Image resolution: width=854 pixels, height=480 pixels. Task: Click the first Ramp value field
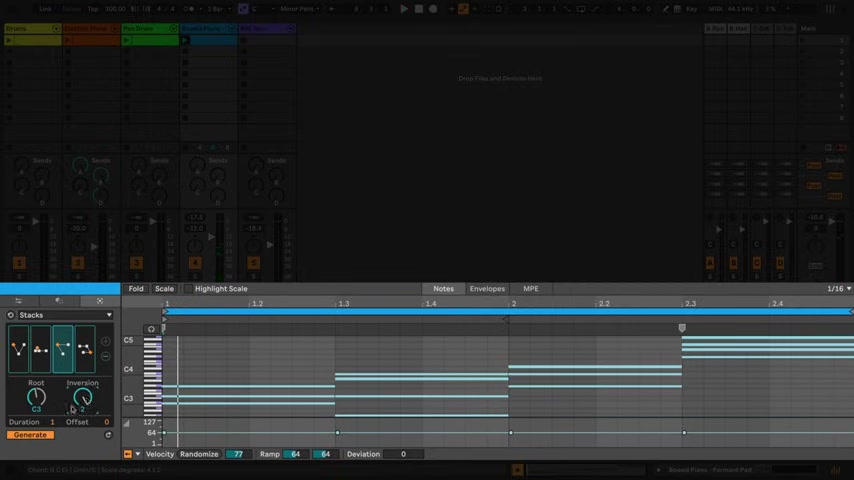[x=296, y=454]
